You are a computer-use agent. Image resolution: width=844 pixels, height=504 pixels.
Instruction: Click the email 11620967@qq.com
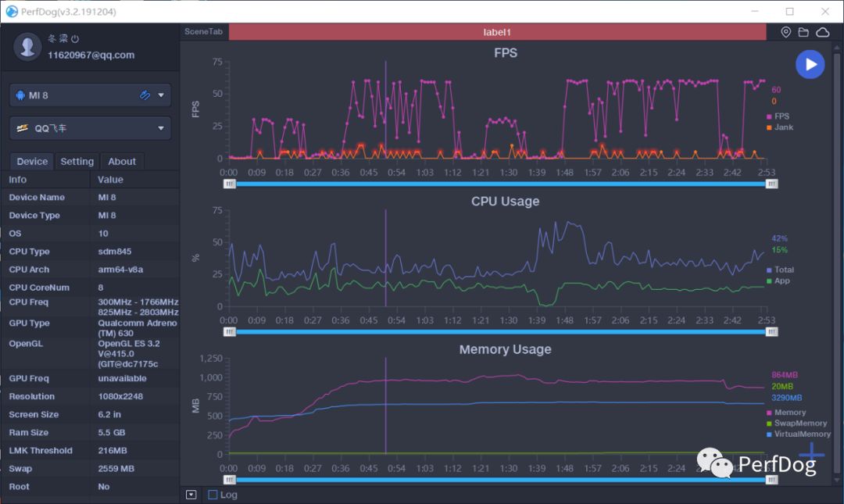(91, 55)
